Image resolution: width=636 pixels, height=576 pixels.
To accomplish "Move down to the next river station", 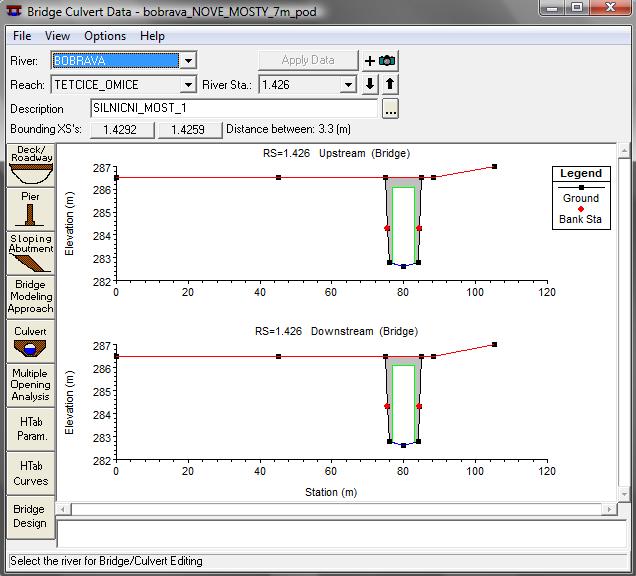I will pyautogui.click(x=370, y=84).
